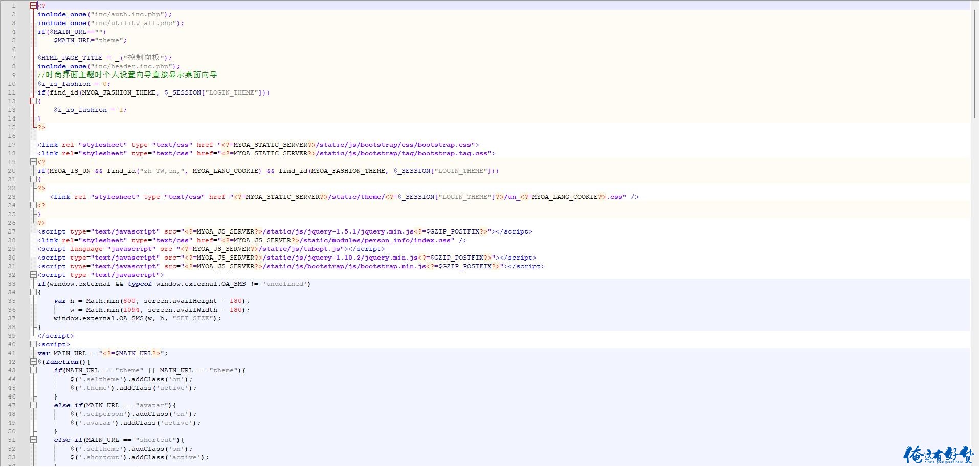Click the 'undefined' string on line 33

285,284
